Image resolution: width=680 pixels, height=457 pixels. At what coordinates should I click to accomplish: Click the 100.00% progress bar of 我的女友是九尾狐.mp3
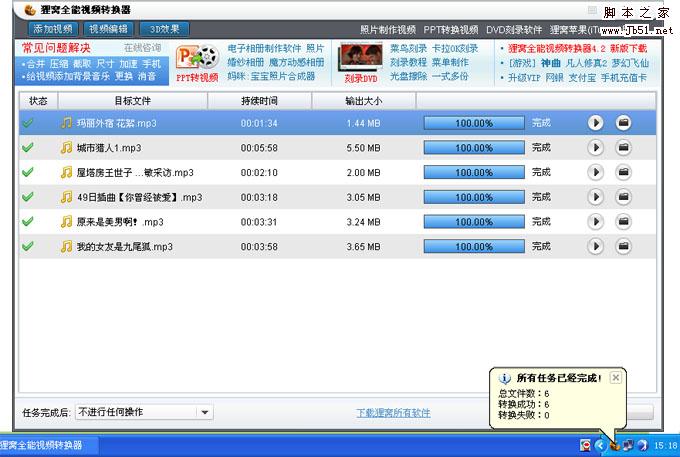(x=474, y=246)
